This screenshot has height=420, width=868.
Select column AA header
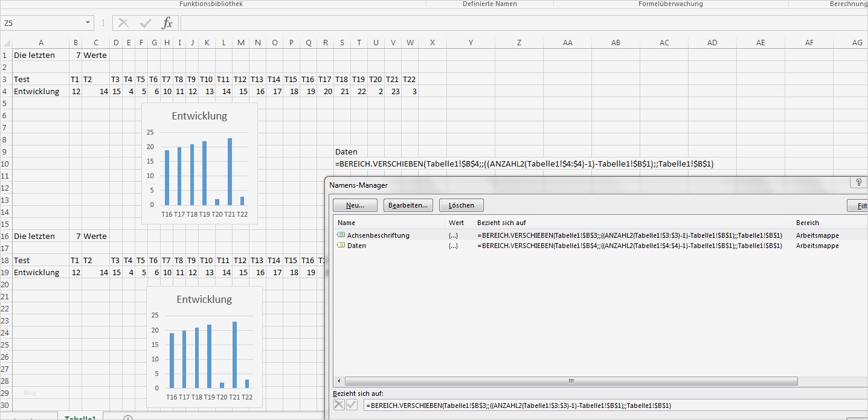pos(567,43)
